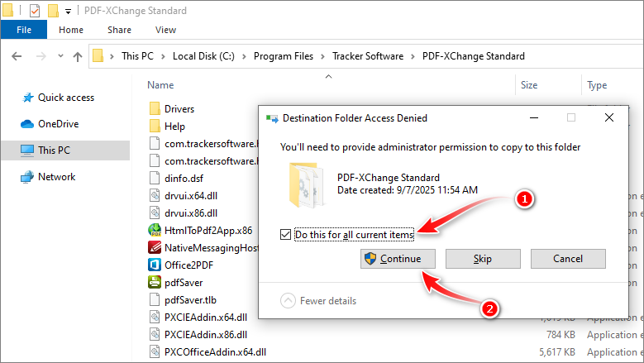This screenshot has height=363, width=644.
Task: Select the pdfSaver printer icon
Action: coord(155,282)
